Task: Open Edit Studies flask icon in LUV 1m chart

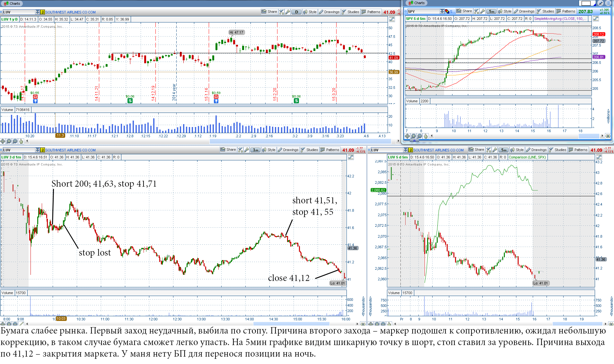Action: [240, 150]
